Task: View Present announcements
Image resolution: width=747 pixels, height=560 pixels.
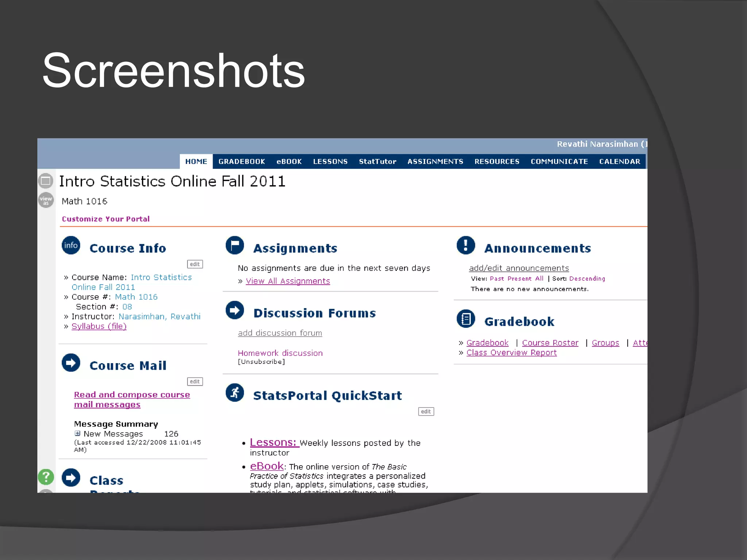Action: tap(519, 279)
